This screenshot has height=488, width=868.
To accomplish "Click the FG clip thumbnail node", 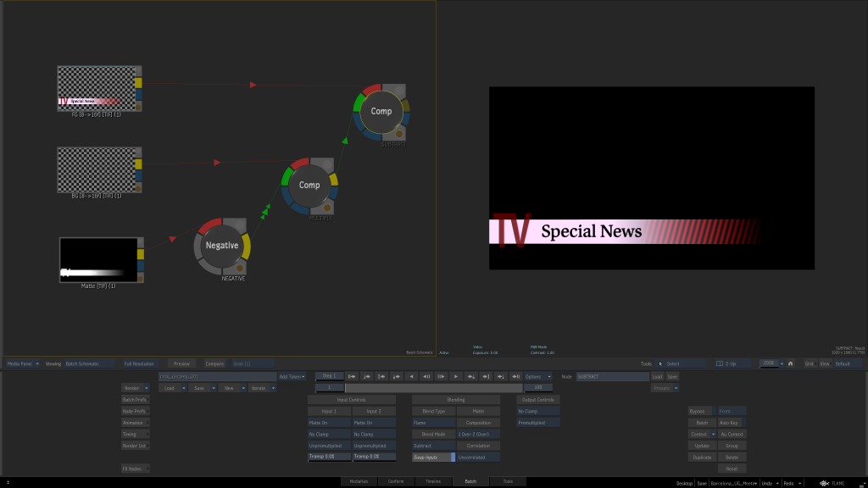I will coord(97,88).
